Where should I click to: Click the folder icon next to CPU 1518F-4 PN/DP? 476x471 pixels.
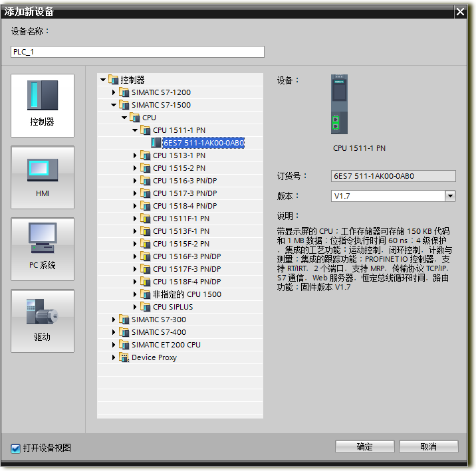[x=145, y=282]
